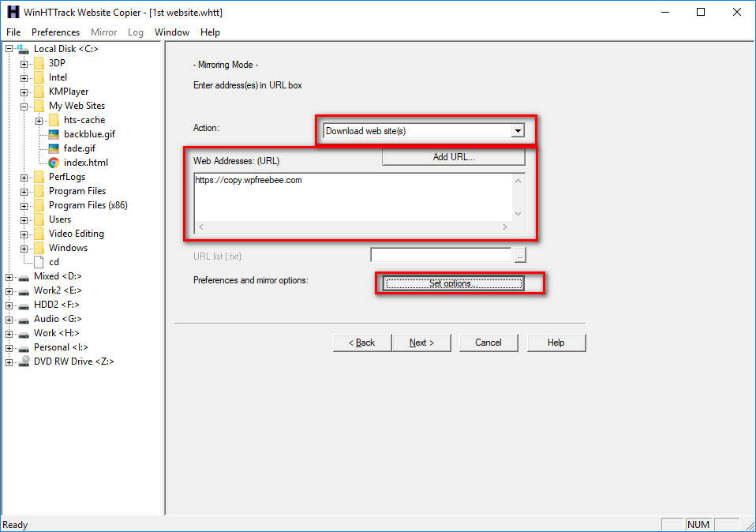Viewport: 756px width, 532px height.
Task: Click the Mixed D: drive icon
Action: [x=24, y=277]
